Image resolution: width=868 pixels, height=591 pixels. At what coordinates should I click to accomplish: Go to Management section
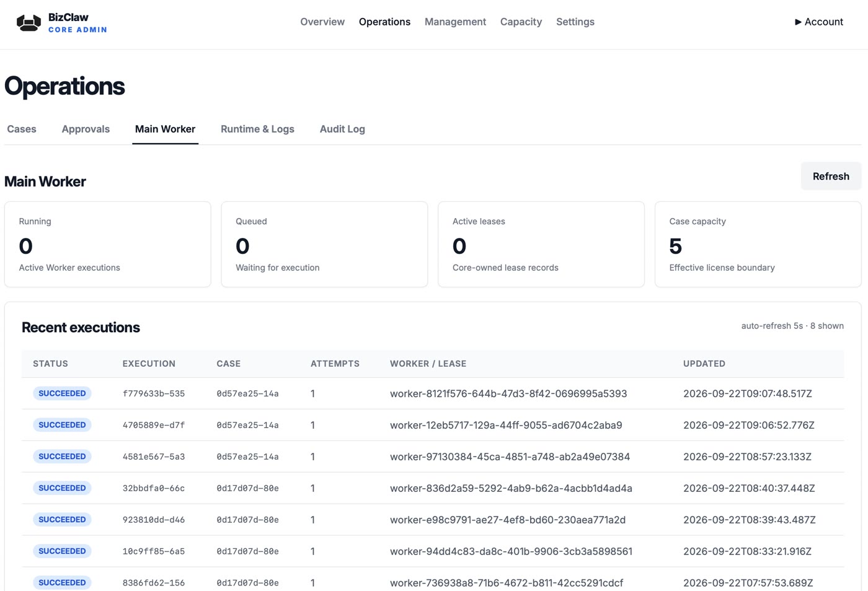(x=455, y=22)
